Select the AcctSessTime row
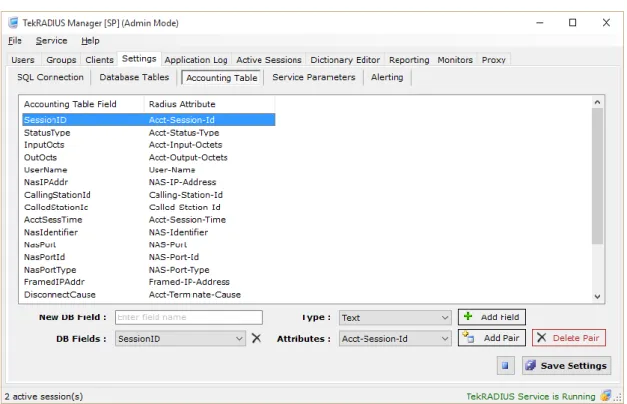The width and height of the screenshot is (627, 404). (x=148, y=220)
